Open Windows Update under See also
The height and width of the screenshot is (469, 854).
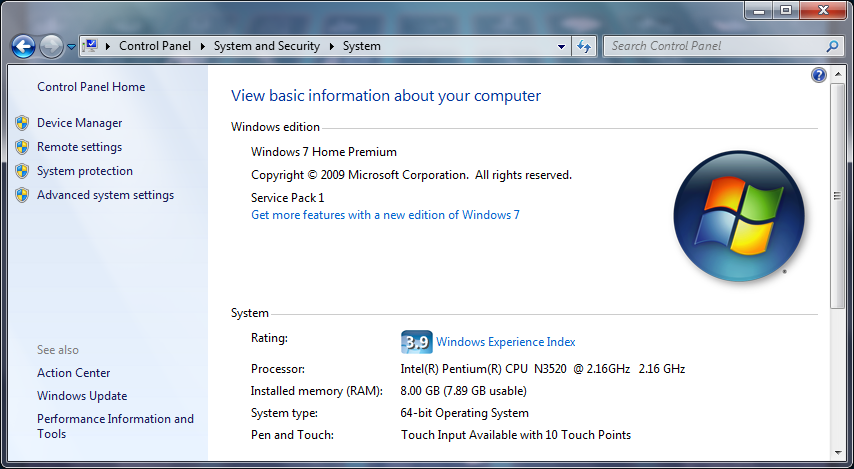click(x=82, y=396)
